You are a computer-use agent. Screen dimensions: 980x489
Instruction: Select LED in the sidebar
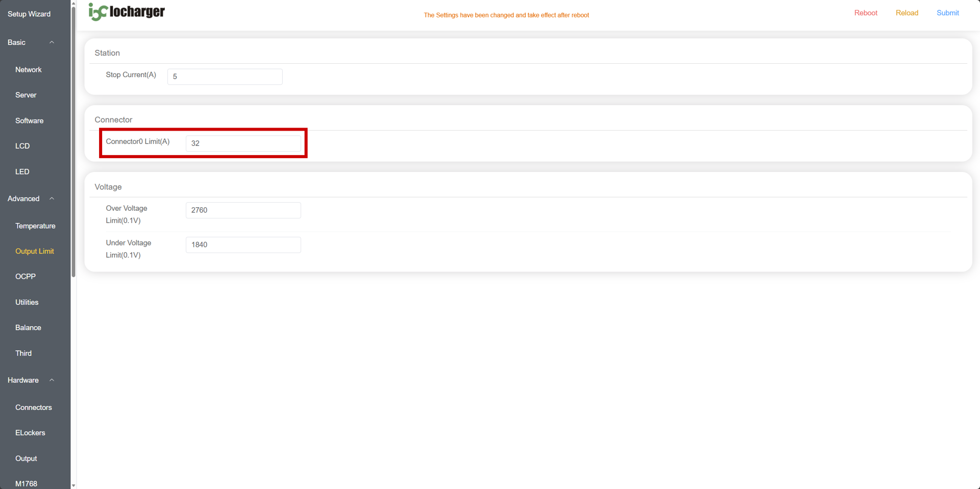click(22, 172)
